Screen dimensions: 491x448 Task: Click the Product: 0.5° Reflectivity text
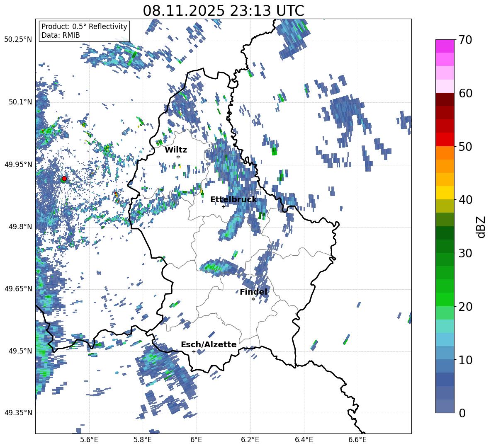[84, 27]
